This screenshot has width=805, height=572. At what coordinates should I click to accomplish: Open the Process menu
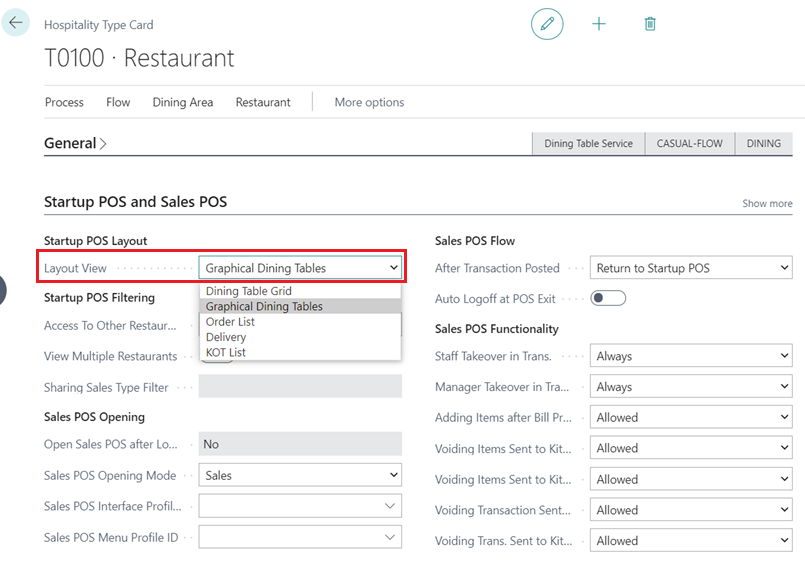click(64, 102)
